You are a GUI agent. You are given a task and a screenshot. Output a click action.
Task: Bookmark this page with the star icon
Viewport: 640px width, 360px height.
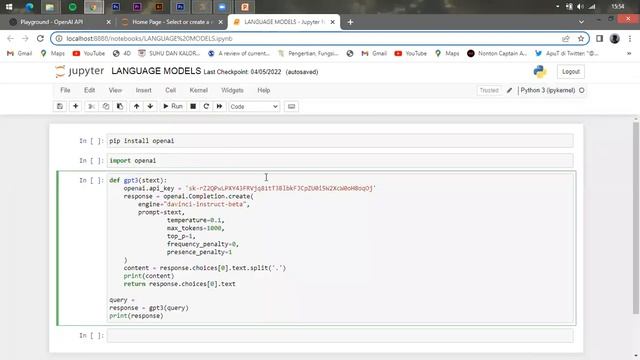pos(581,38)
